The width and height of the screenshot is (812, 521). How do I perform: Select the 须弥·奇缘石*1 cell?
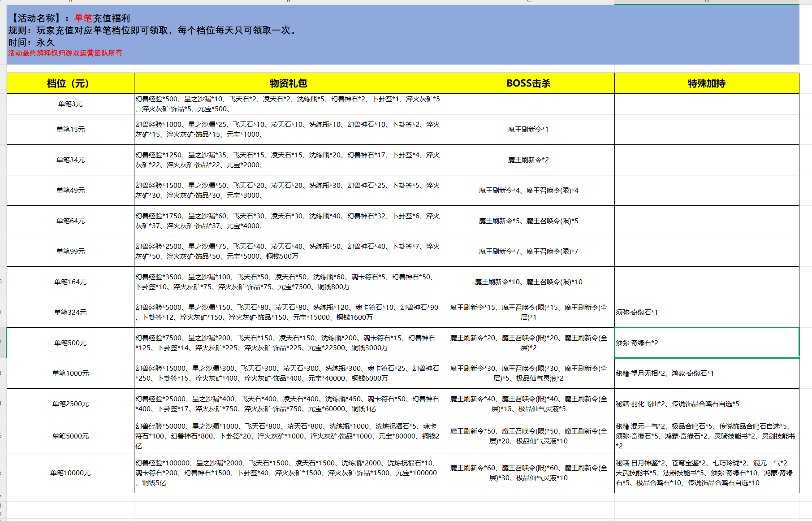click(706, 313)
